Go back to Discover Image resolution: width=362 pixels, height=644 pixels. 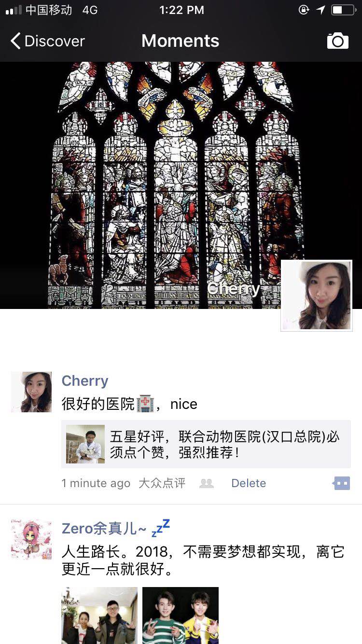[47, 41]
